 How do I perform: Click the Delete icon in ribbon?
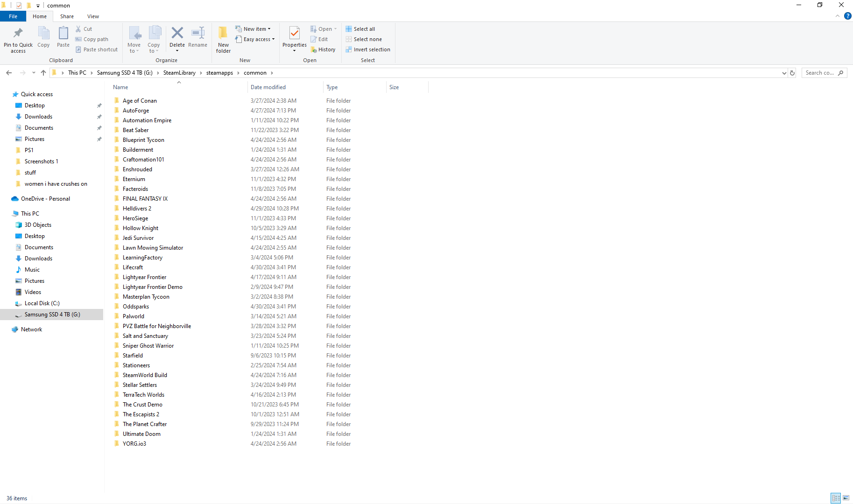pyautogui.click(x=177, y=34)
